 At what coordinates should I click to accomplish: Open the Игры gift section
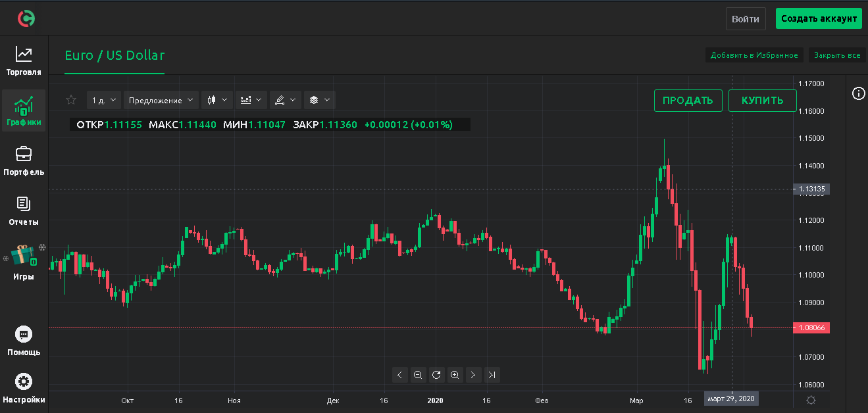pos(24,262)
